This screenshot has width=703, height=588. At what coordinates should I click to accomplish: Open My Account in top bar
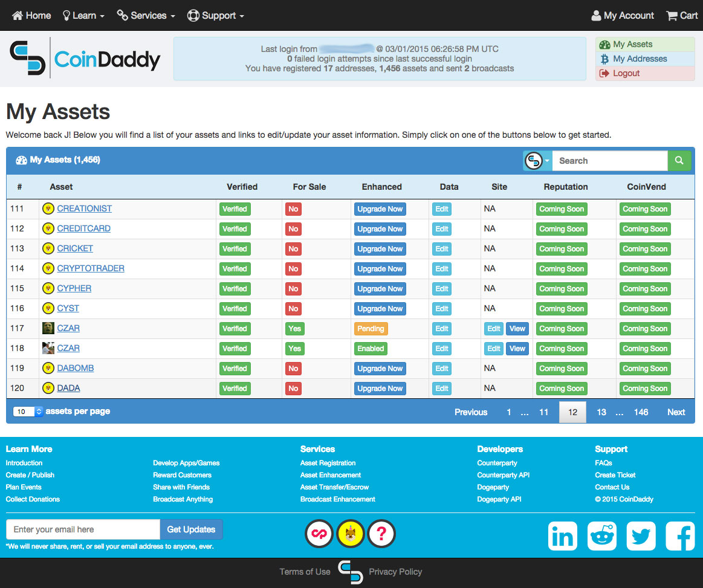[x=622, y=16]
